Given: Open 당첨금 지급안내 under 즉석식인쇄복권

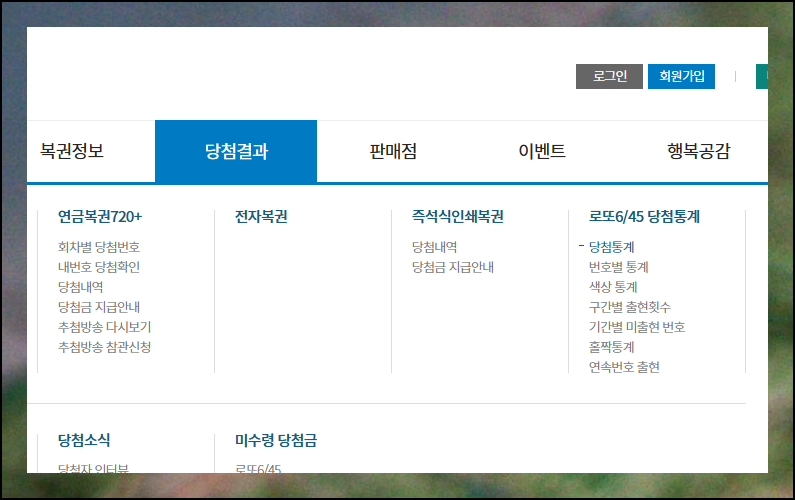Looking at the screenshot, I should tap(453, 267).
